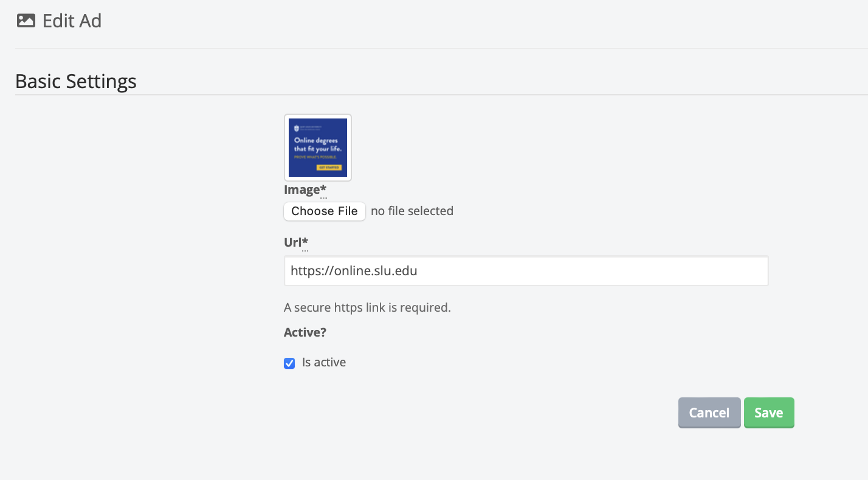Uncheck the Is active checkbox

[x=289, y=363]
